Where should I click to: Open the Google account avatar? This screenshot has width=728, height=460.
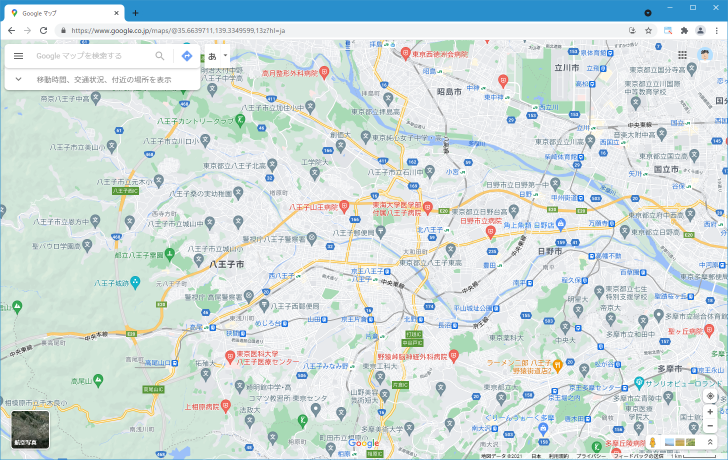coord(705,55)
